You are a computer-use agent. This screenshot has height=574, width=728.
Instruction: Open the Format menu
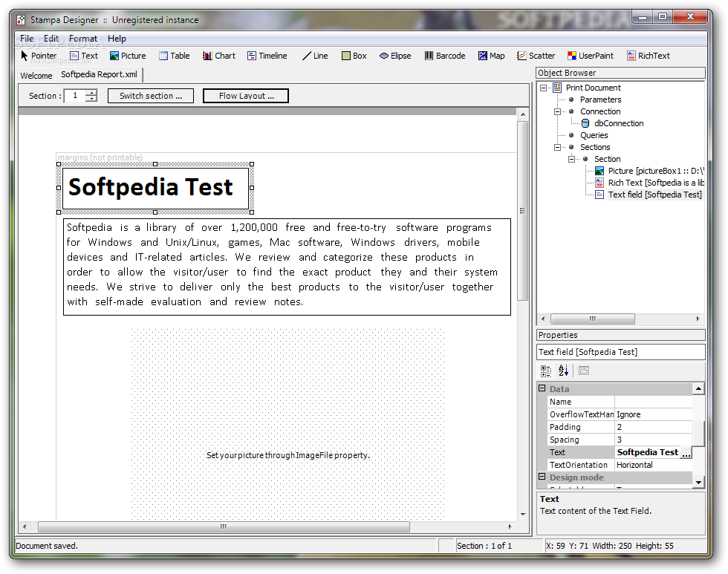[83, 39]
